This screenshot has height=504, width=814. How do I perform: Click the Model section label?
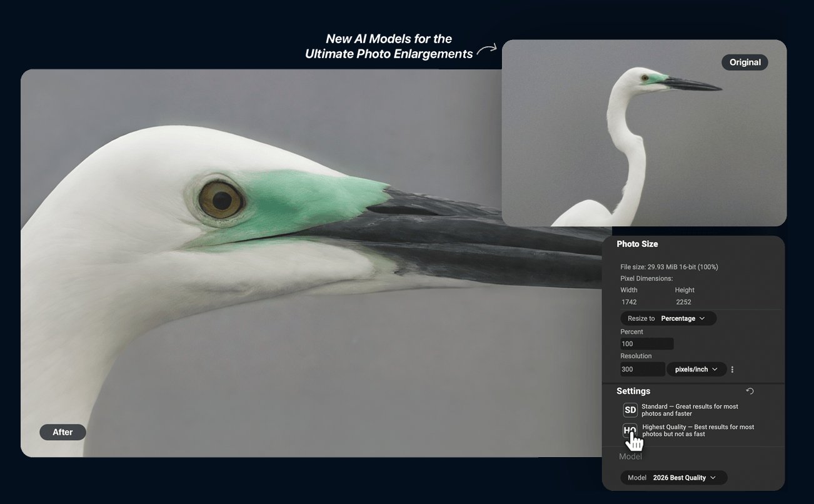pos(630,456)
